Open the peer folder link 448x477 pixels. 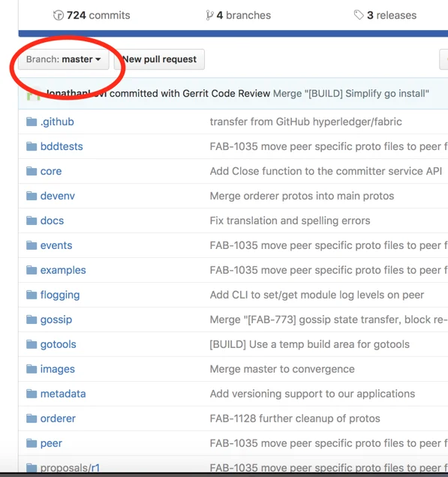coord(51,443)
